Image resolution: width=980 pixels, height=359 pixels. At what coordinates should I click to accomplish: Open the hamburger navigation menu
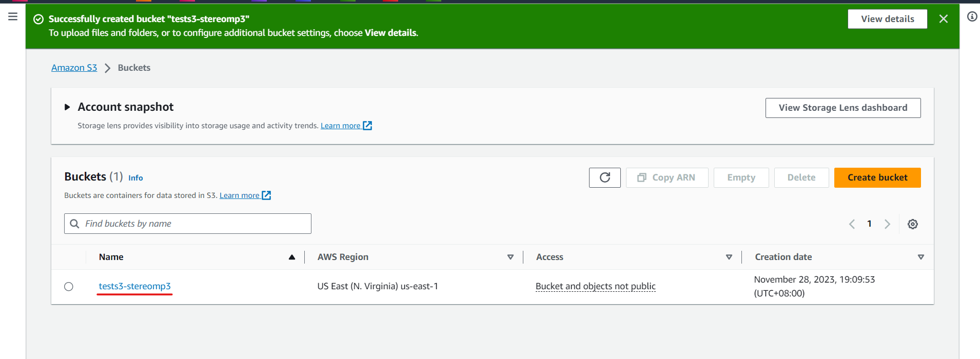point(13,16)
